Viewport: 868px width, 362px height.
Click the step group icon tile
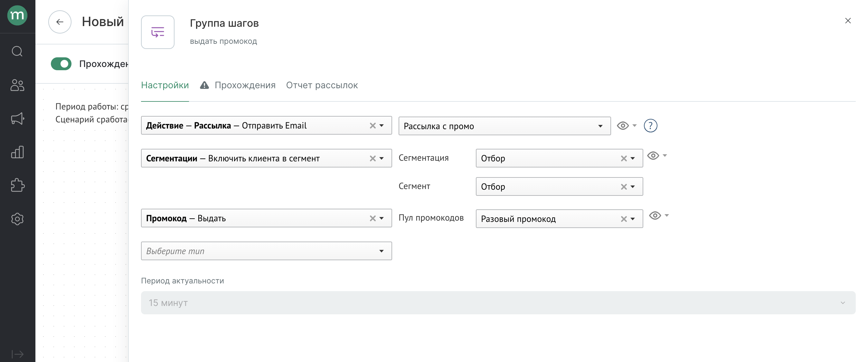pyautogui.click(x=158, y=32)
